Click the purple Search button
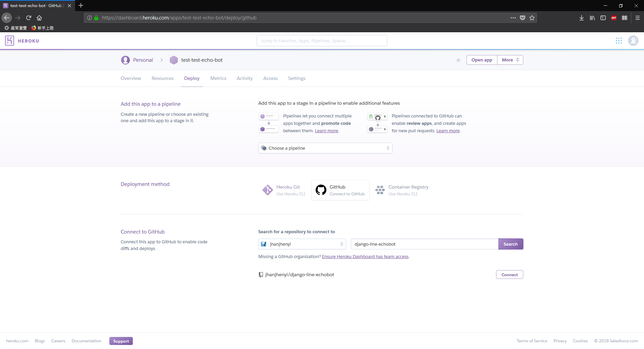 [511, 244]
